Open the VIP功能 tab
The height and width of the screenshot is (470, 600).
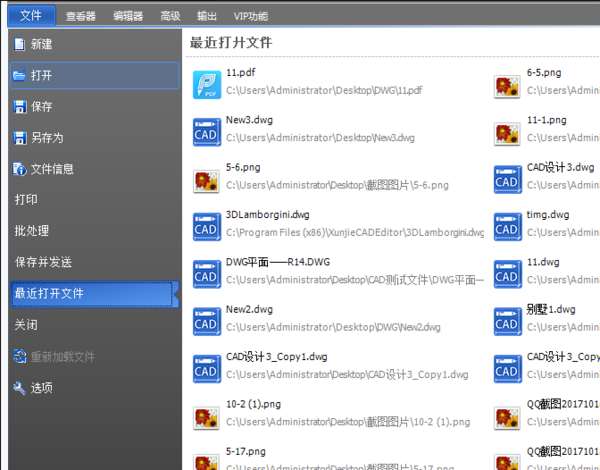point(251,16)
